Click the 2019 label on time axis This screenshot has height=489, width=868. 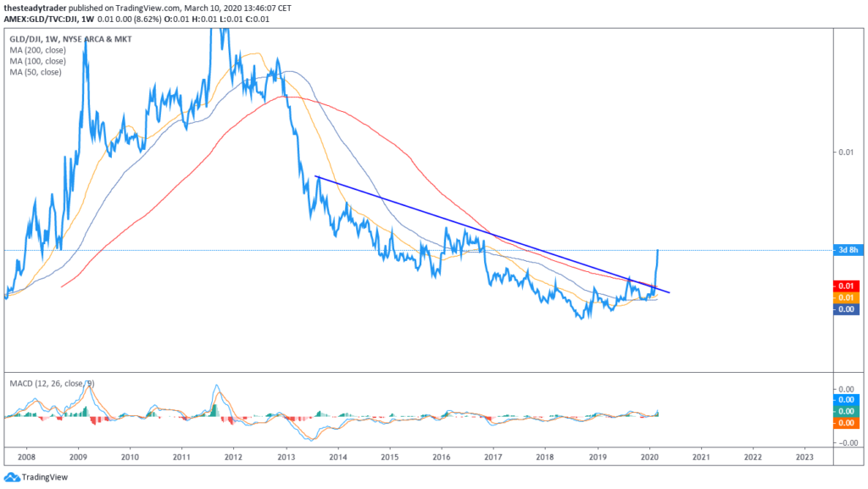click(x=598, y=457)
